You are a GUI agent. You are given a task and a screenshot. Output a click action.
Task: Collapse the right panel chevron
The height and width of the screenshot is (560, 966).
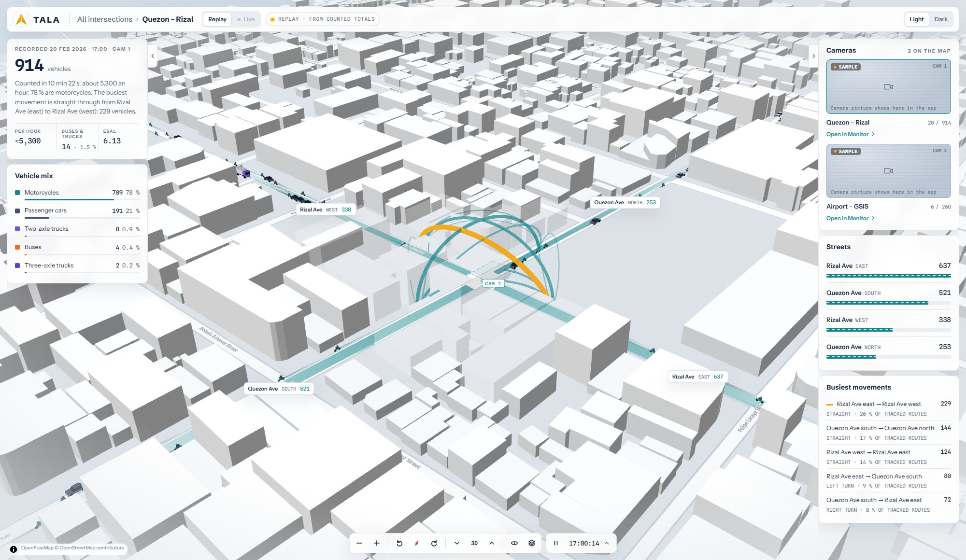pyautogui.click(x=813, y=56)
